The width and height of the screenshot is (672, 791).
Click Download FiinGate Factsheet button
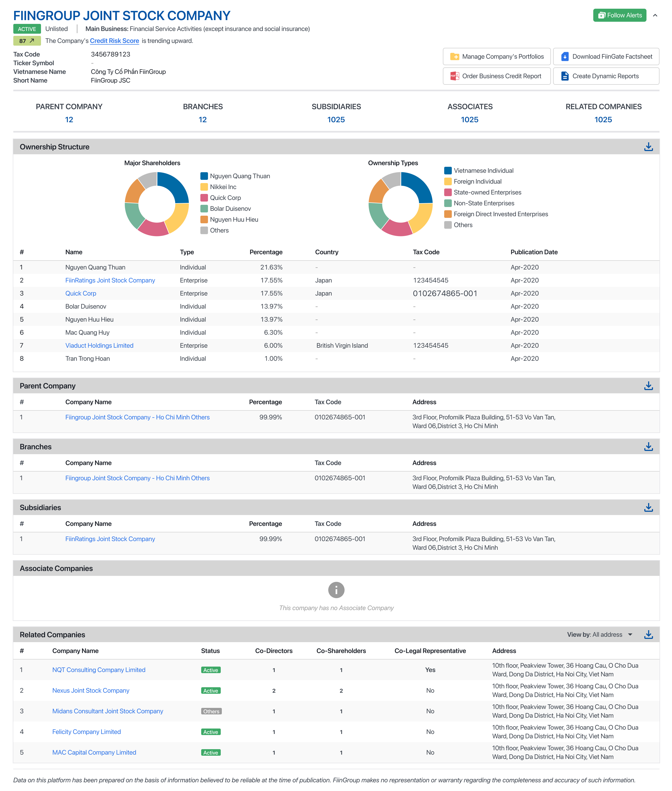[606, 56]
